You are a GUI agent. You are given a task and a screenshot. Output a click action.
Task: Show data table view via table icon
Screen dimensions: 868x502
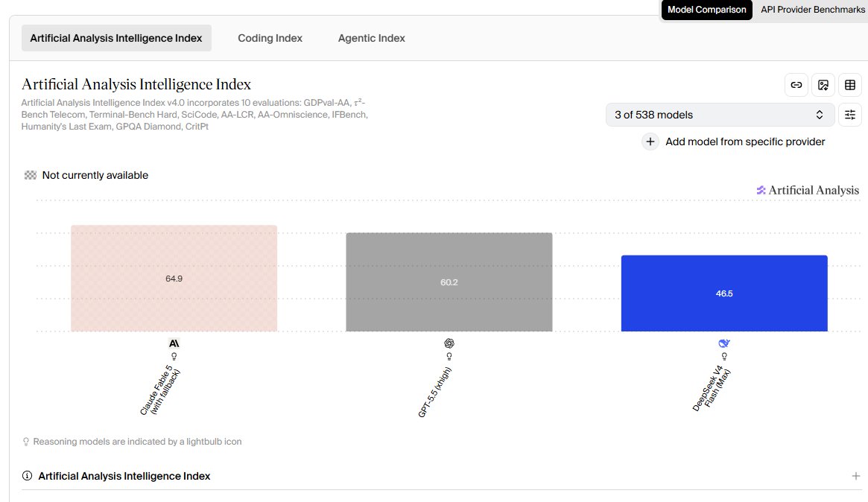[x=849, y=85]
